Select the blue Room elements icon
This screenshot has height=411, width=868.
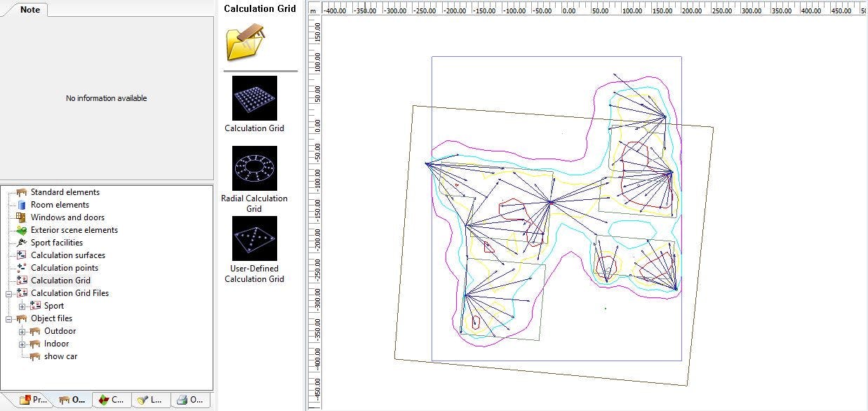[x=22, y=205]
